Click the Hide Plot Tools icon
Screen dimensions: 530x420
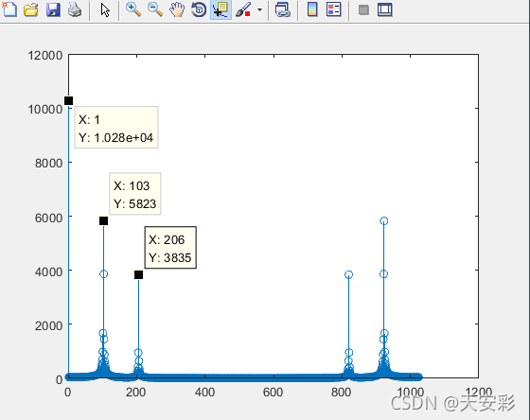pos(363,9)
